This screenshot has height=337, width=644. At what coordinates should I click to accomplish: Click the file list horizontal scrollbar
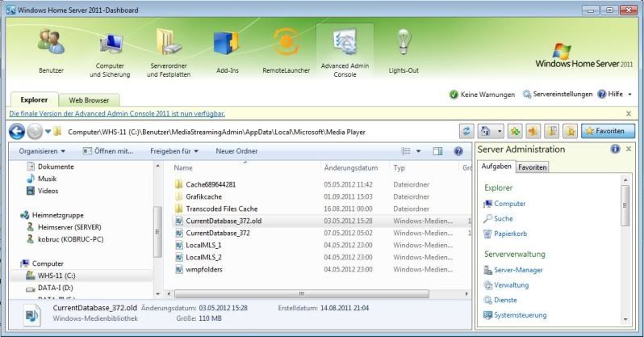[x=302, y=294]
